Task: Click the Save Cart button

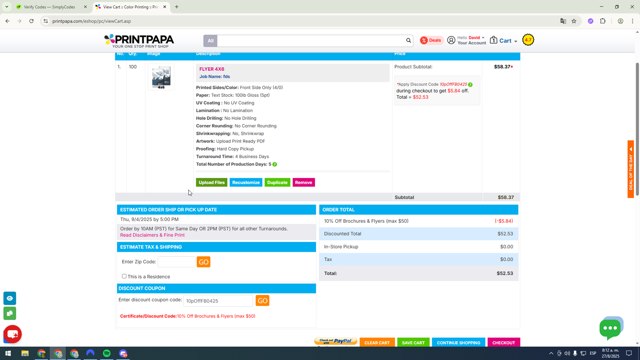Action: tap(413, 342)
